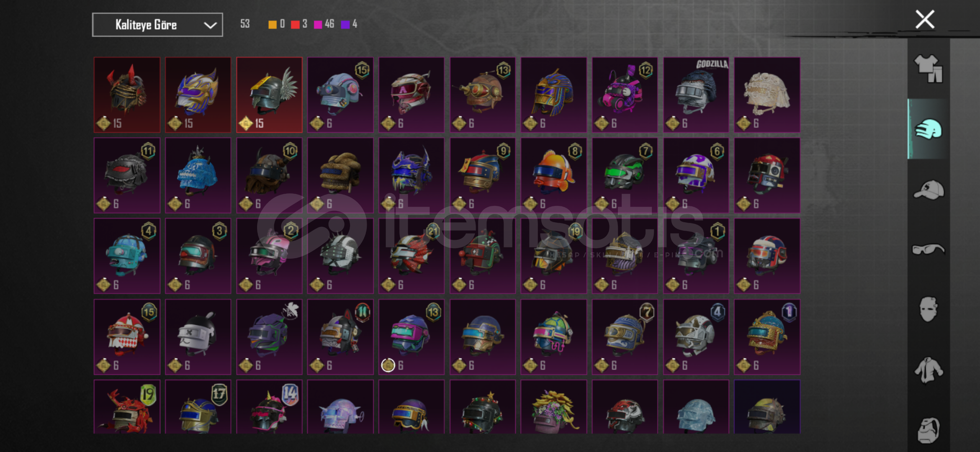
Task: Open the face mask category icon
Action: pos(928,309)
